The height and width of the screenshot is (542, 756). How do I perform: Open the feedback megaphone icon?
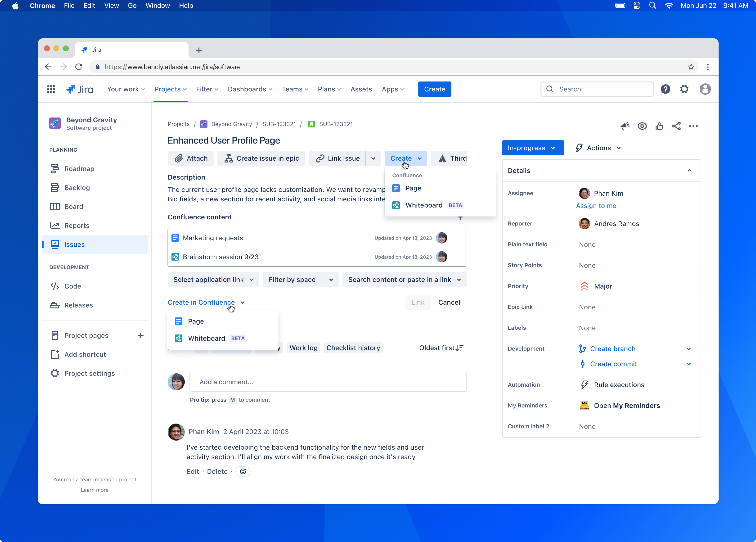point(625,126)
